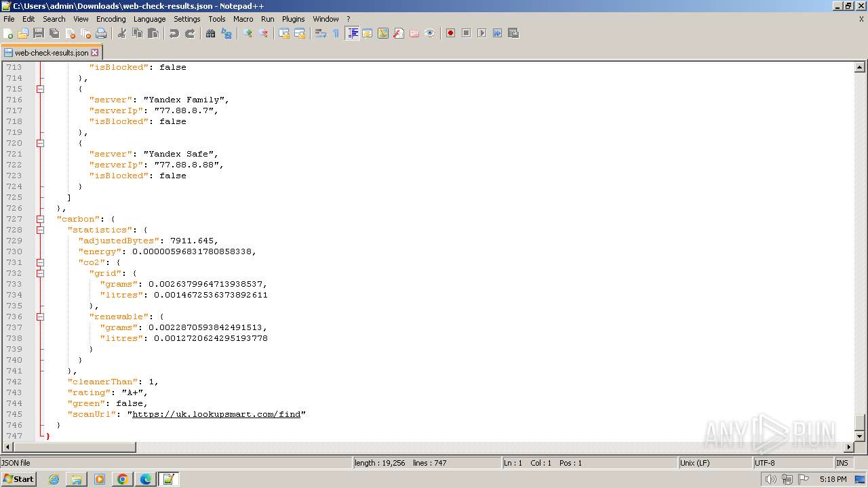This screenshot has height=488, width=868.
Task: Print the document using the printer icon
Action: (101, 33)
